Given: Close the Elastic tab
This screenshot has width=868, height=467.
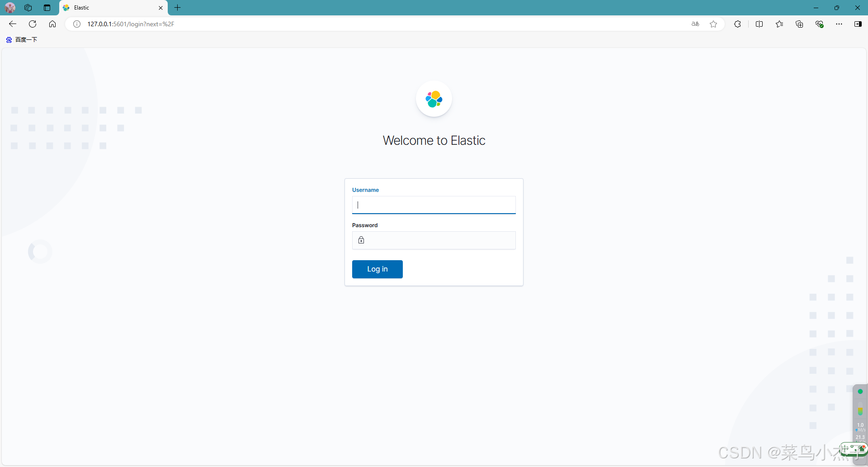Looking at the screenshot, I should pos(160,8).
